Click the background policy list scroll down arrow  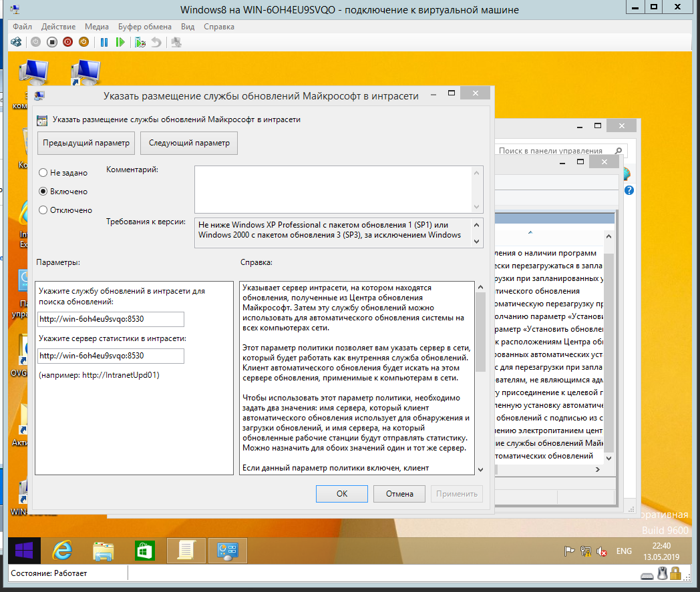tap(609, 458)
